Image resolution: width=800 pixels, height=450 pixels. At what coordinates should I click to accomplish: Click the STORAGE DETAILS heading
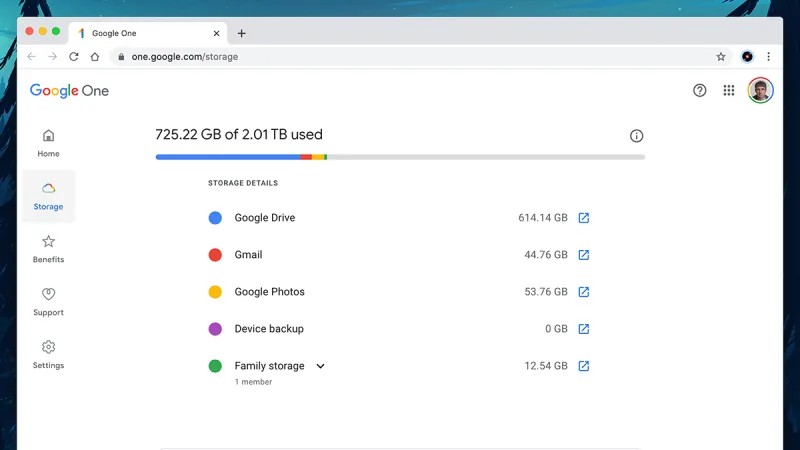(243, 183)
